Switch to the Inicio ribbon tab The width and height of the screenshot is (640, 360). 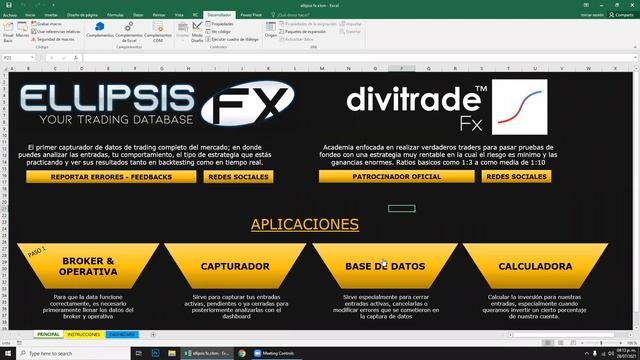coord(30,15)
